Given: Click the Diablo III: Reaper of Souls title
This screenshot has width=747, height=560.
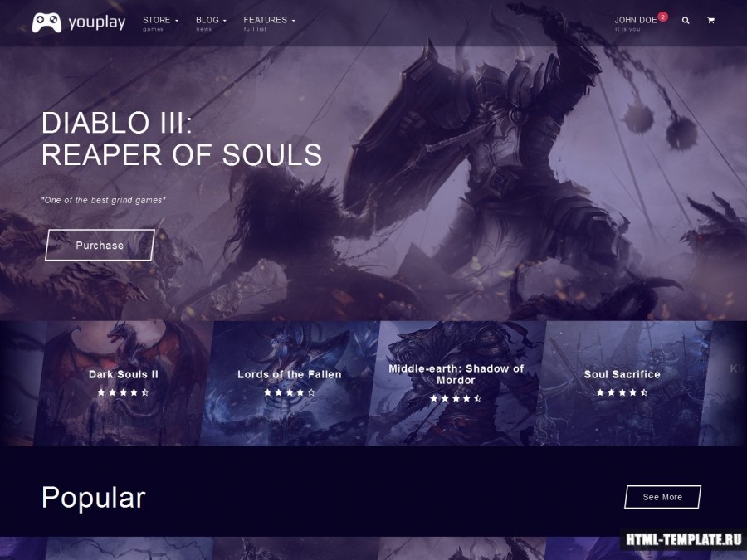Looking at the screenshot, I should point(182,139).
